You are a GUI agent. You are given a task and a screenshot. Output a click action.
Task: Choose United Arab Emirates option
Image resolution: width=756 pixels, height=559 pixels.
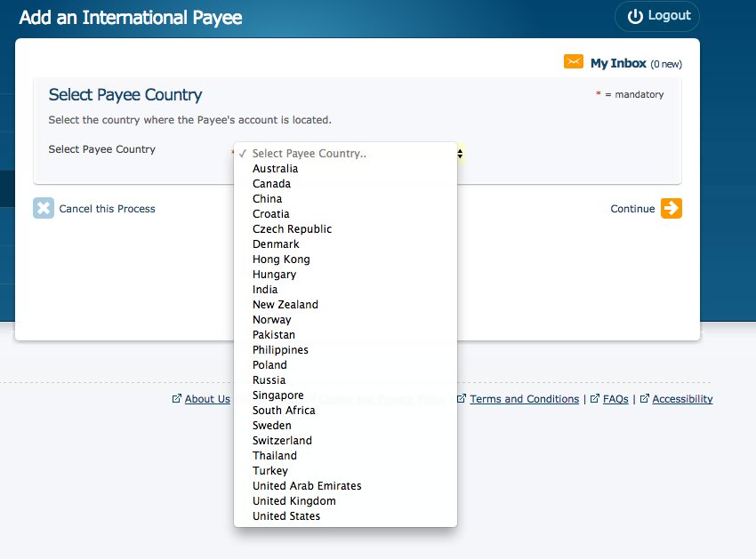click(345, 486)
